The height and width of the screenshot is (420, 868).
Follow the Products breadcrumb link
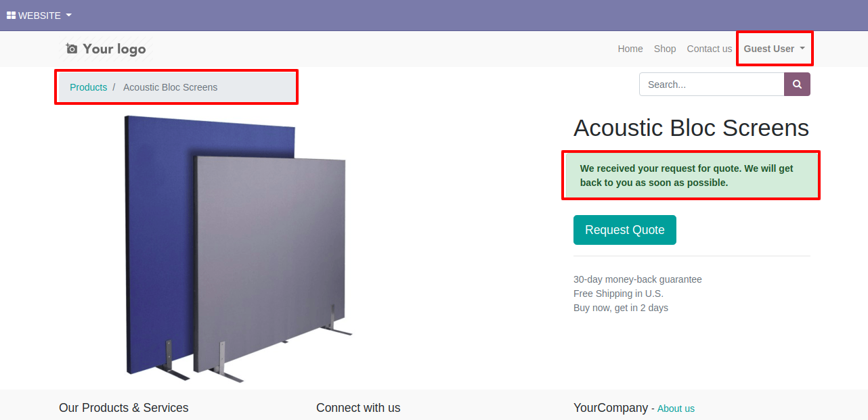pos(88,87)
